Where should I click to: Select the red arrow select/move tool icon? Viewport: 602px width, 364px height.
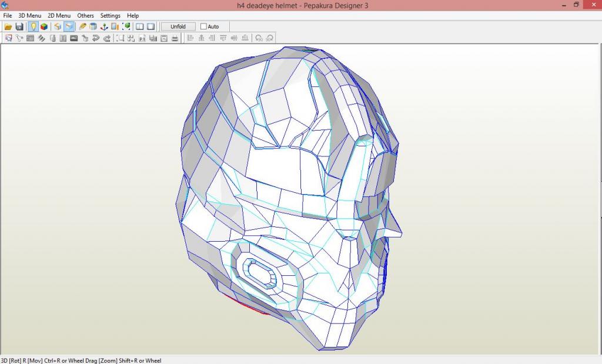tap(8, 38)
